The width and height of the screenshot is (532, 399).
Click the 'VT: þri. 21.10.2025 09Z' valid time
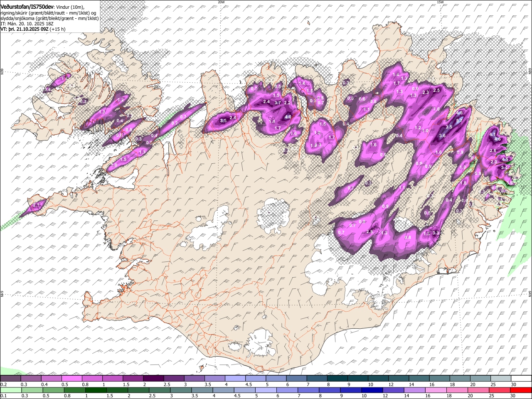24,29
